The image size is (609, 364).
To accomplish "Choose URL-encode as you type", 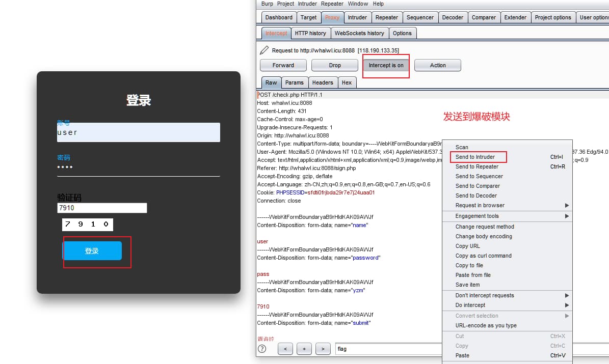I will 507,326.
